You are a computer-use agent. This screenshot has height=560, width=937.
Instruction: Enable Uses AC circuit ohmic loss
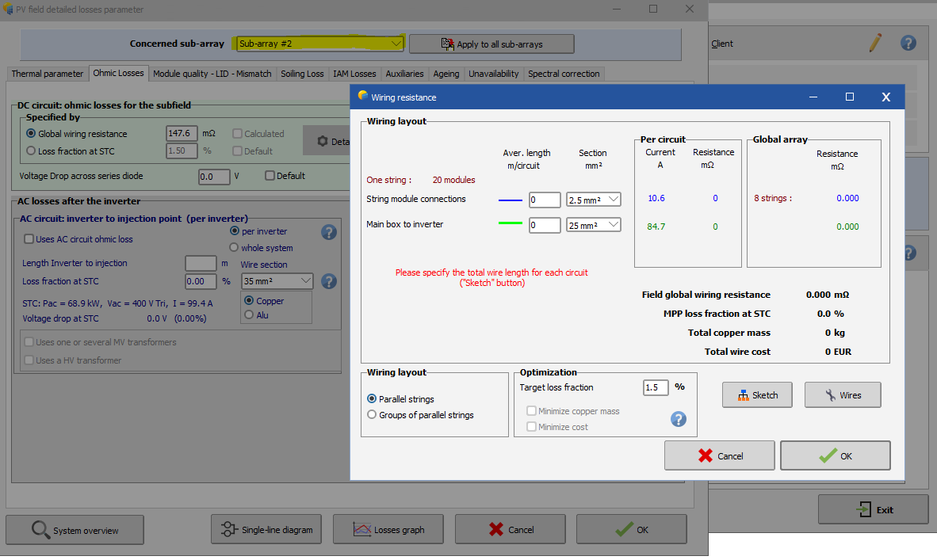click(x=29, y=239)
